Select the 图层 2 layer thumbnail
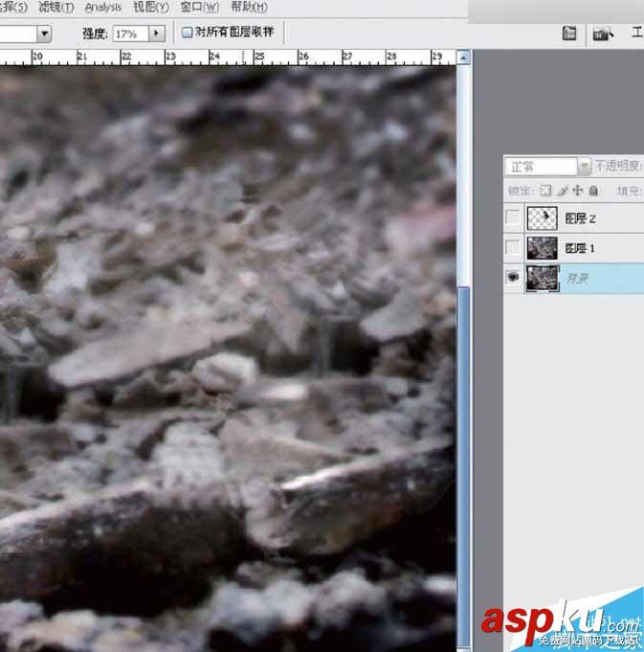644x652 pixels. click(543, 218)
